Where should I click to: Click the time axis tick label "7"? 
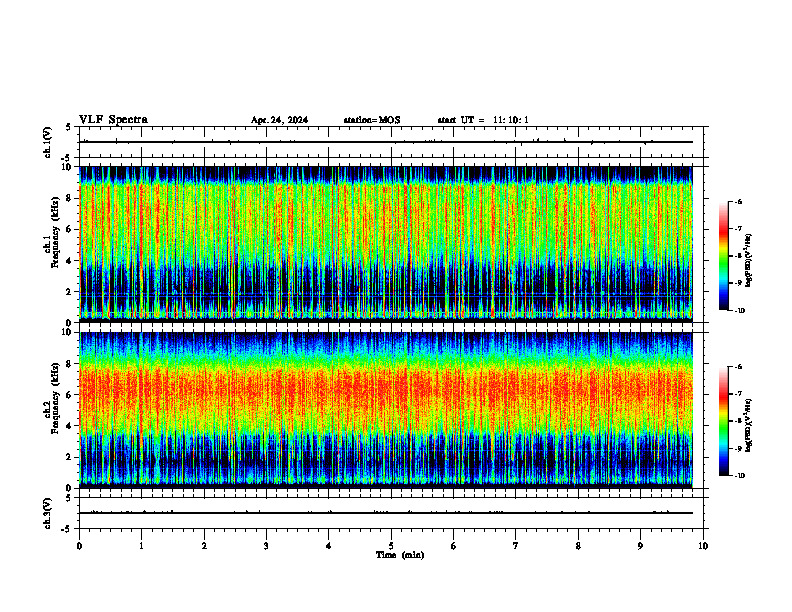[x=516, y=546]
